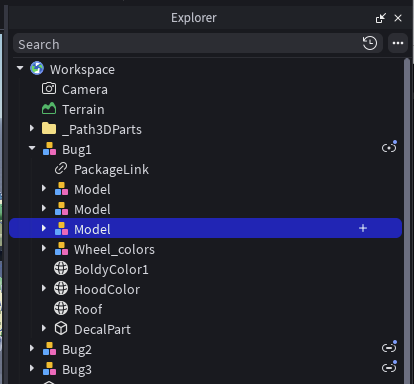Collapse the Workspace node

pyautogui.click(x=20, y=68)
